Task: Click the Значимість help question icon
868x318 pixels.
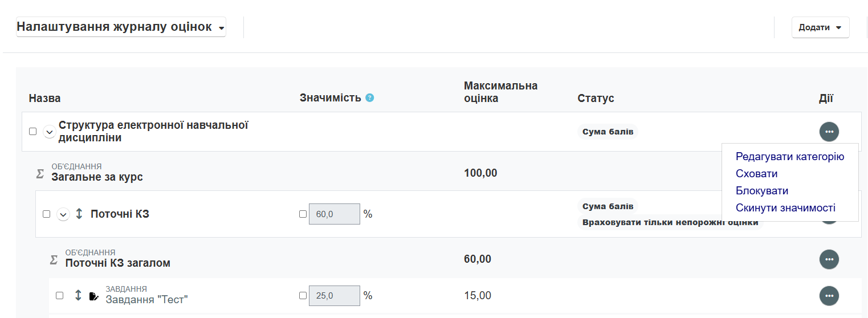Action: click(x=370, y=98)
